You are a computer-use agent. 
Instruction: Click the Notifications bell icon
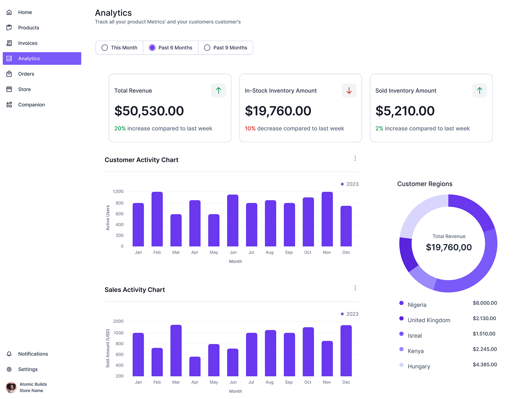pos(9,354)
